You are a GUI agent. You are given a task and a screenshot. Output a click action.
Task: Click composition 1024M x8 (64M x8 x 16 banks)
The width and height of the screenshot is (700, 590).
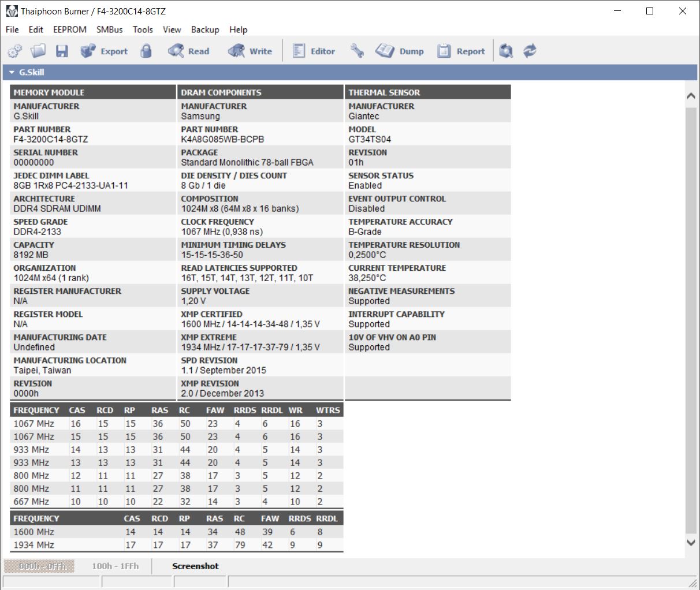[240, 208]
